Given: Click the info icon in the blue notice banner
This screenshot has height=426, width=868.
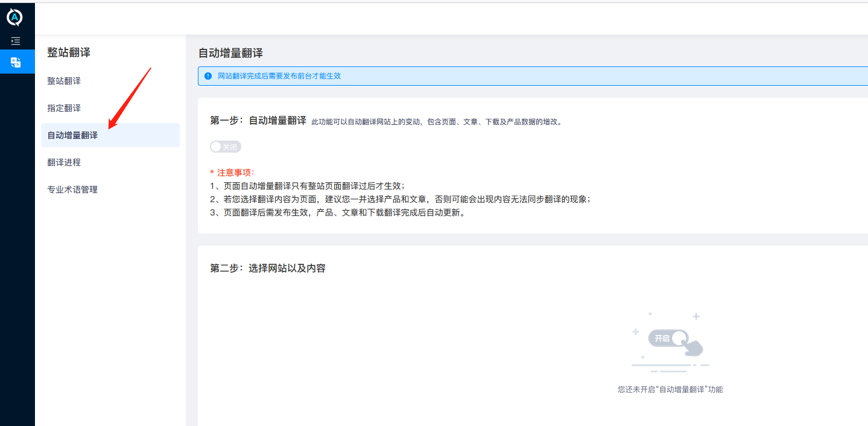Looking at the screenshot, I should (x=208, y=75).
